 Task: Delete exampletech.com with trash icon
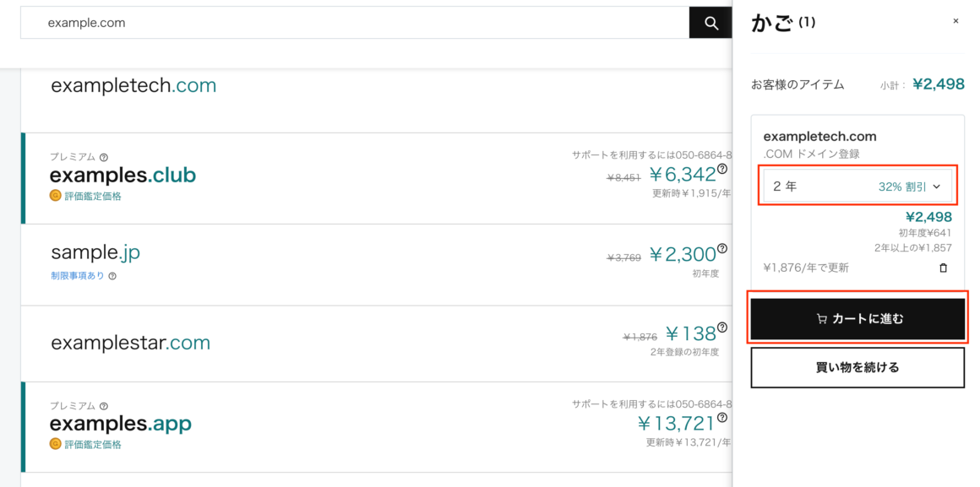(x=943, y=268)
